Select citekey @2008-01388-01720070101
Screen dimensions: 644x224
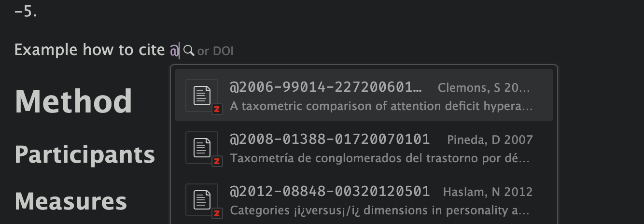(329, 140)
